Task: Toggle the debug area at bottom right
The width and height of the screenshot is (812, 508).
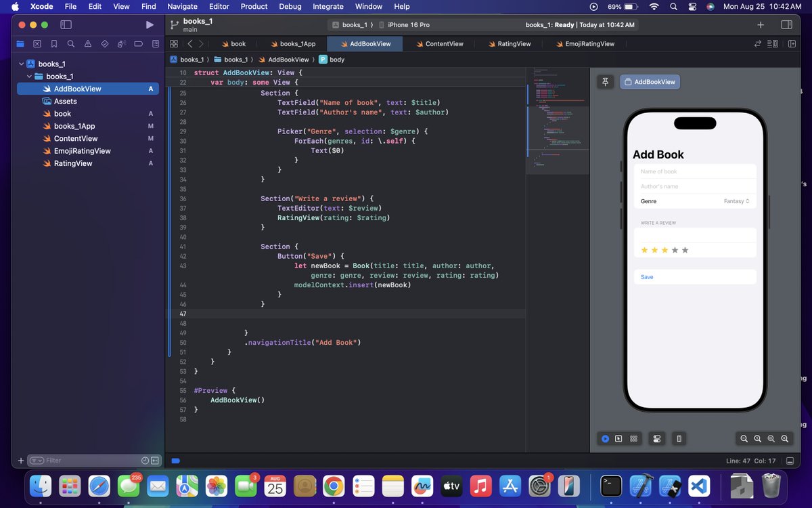Action: pos(790,461)
